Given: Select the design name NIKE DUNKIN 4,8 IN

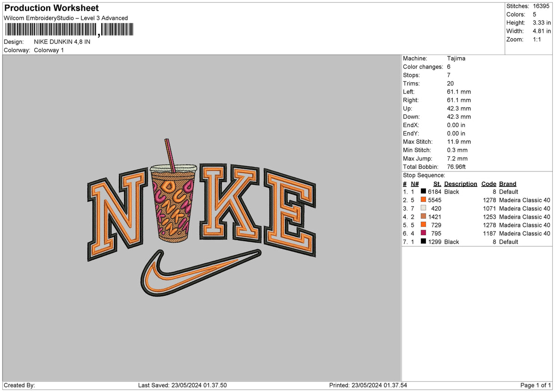Looking at the screenshot, I should pyautogui.click(x=62, y=41).
